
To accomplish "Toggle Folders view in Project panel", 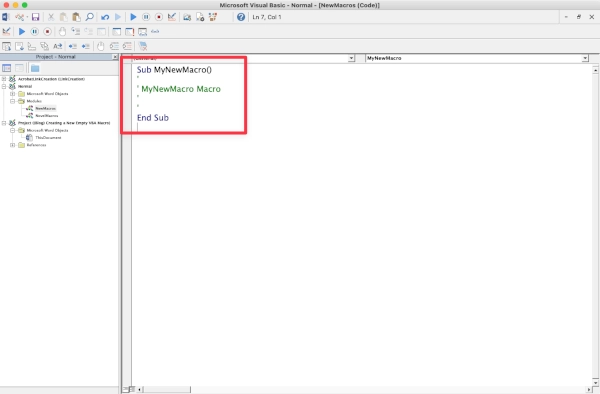I will point(35,68).
